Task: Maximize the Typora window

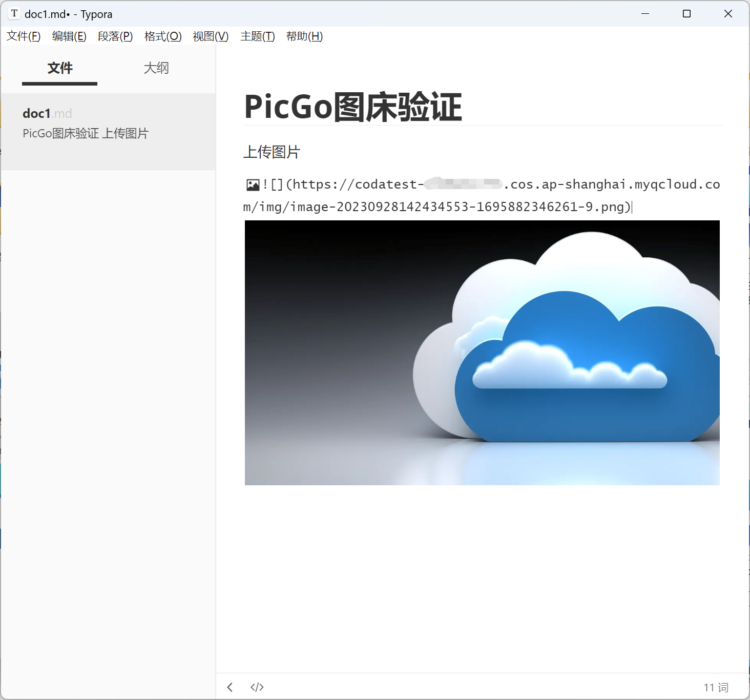Action: click(687, 14)
